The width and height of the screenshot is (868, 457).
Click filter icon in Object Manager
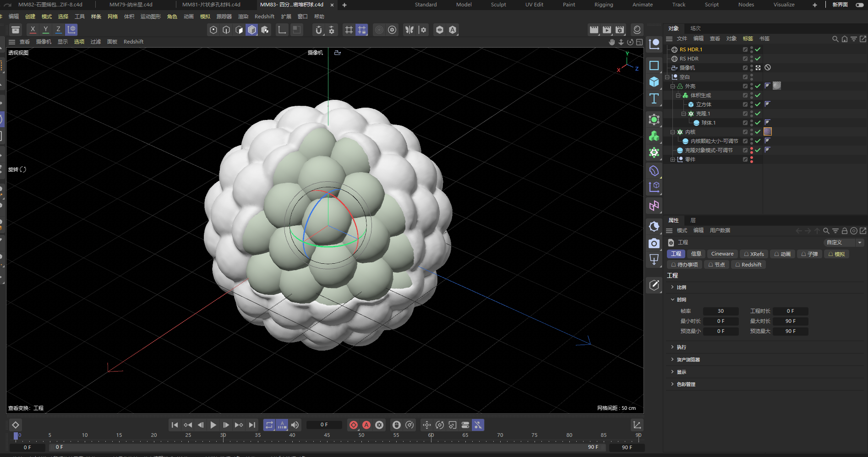[x=854, y=39]
